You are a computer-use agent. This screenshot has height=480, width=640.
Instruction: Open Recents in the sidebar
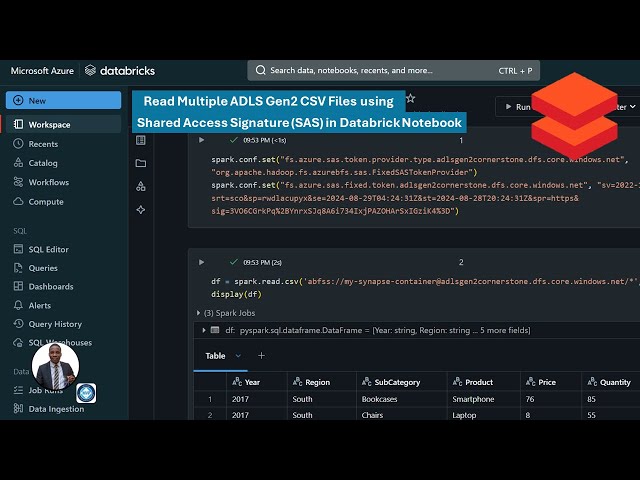point(43,144)
